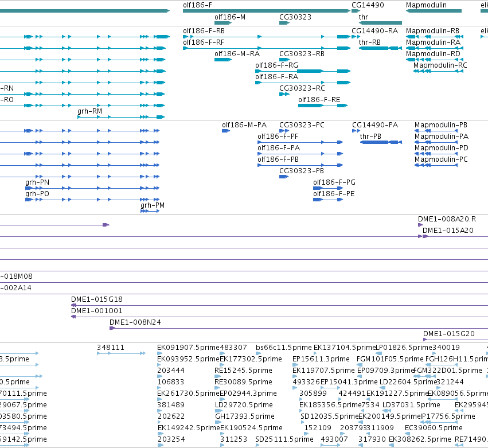488x448 pixels.
Task: Click protein Mapmodulin-PC
Action: tap(436, 165)
